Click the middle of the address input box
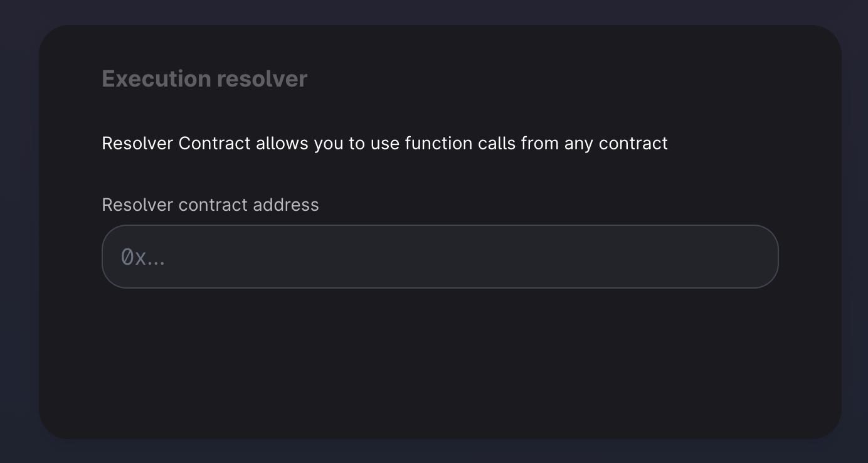Screen dimensions: 868x463 point(440,257)
